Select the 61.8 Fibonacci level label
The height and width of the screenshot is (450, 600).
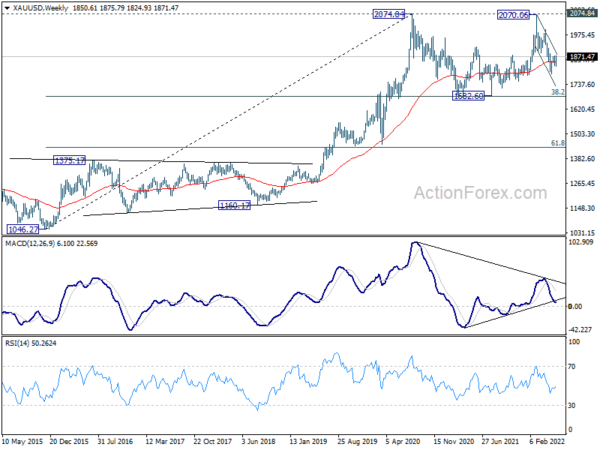click(558, 143)
